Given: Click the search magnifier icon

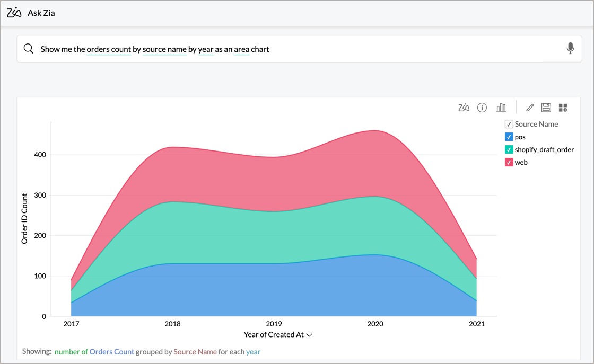Looking at the screenshot, I should (x=29, y=49).
